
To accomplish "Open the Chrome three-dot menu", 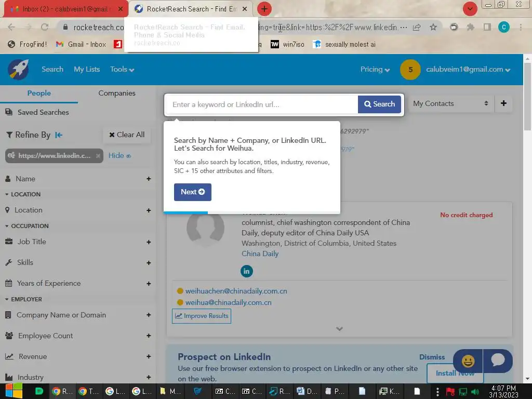I will click(521, 27).
